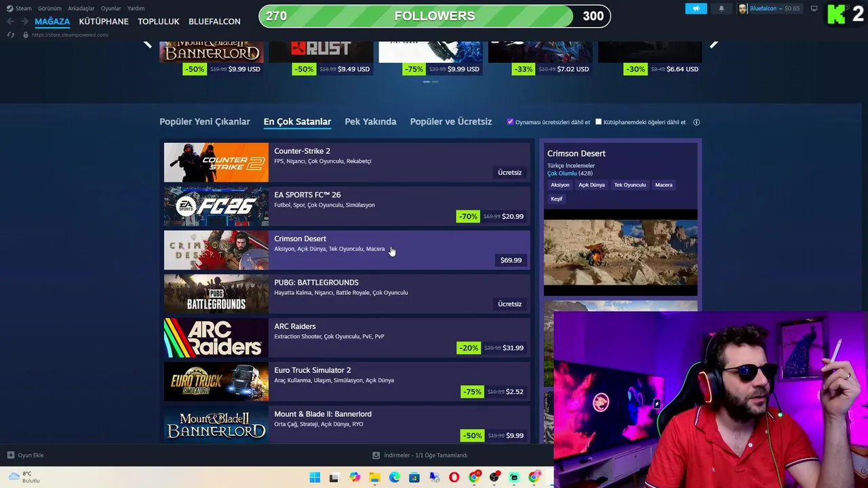Click the carousel page indicator dots

431,81
